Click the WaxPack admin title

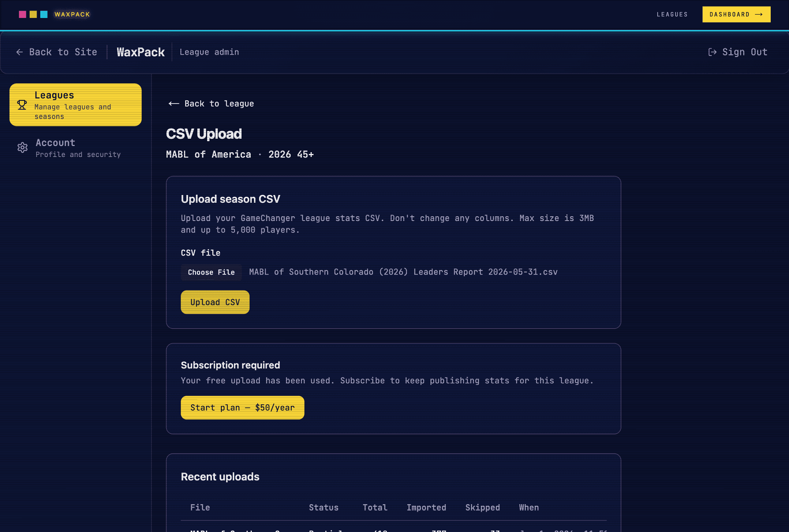pos(141,52)
